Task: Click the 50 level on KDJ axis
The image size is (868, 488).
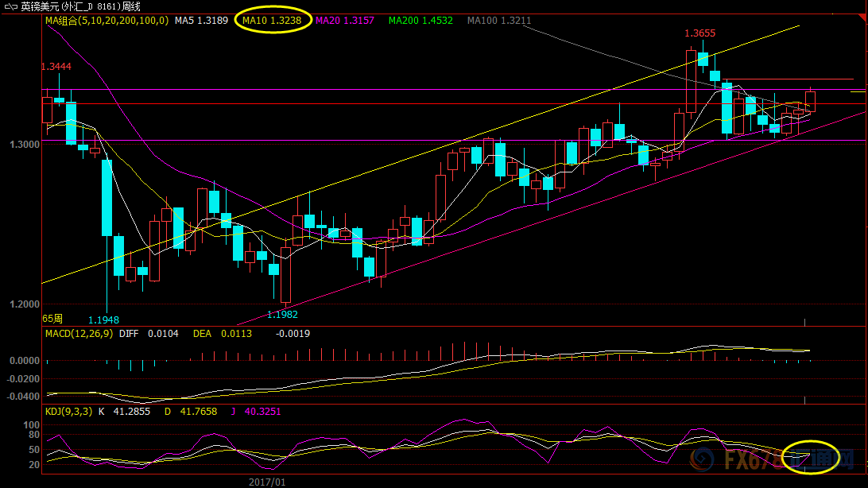Action: point(34,450)
